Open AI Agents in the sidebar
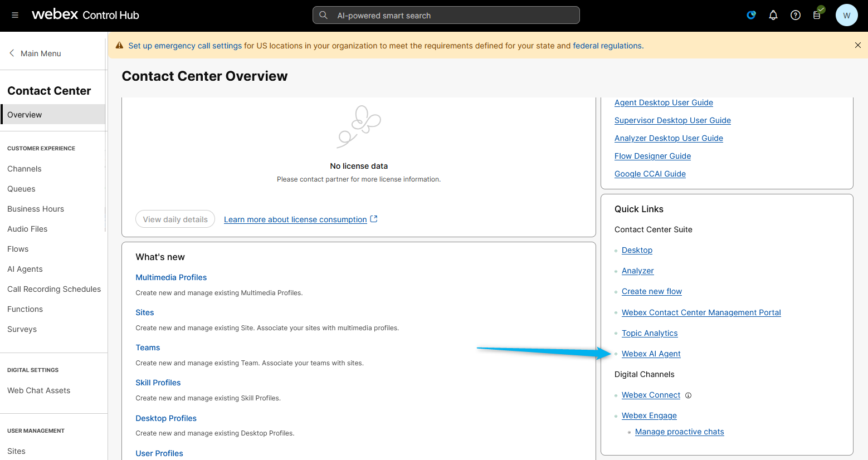This screenshot has height=460, width=868. (x=25, y=269)
